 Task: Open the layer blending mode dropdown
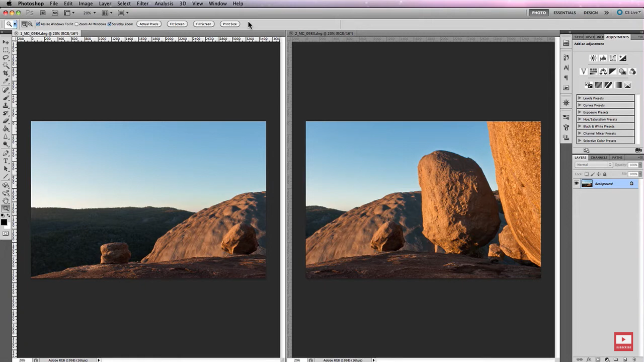pyautogui.click(x=594, y=165)
